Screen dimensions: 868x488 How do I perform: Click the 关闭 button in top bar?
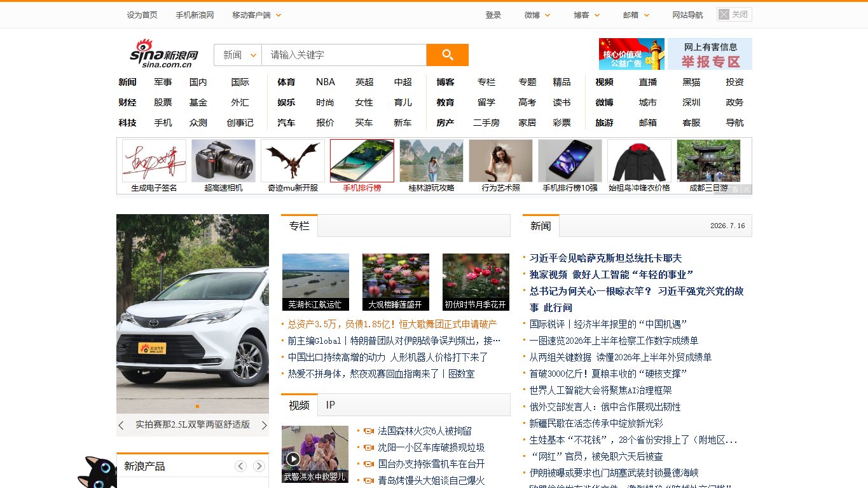tap(734, 15)
